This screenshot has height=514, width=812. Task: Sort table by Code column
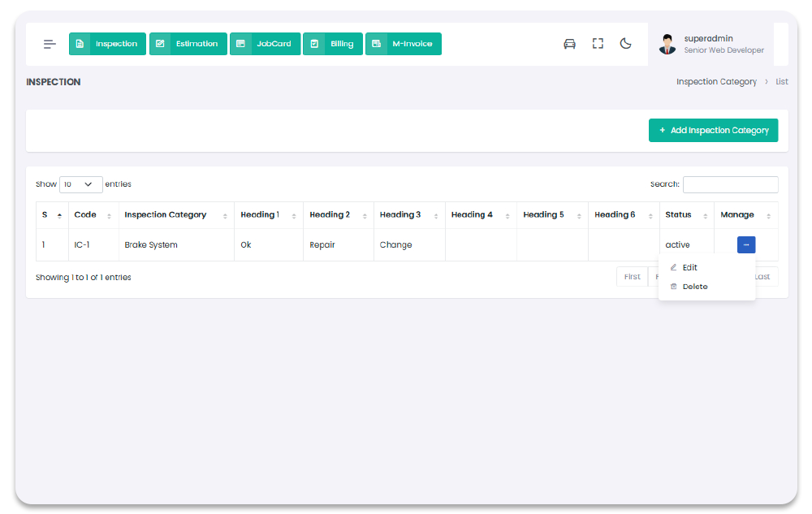click(x=92, y=215)
